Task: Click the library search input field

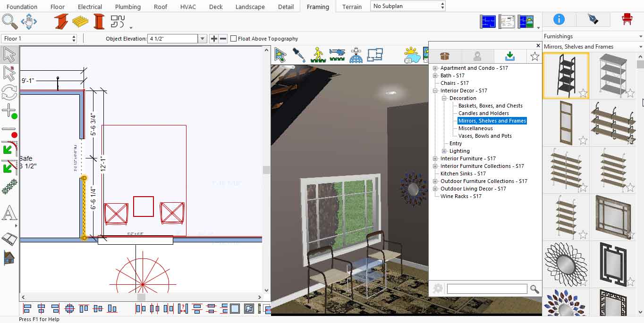Action: click(x=486, y=289)
